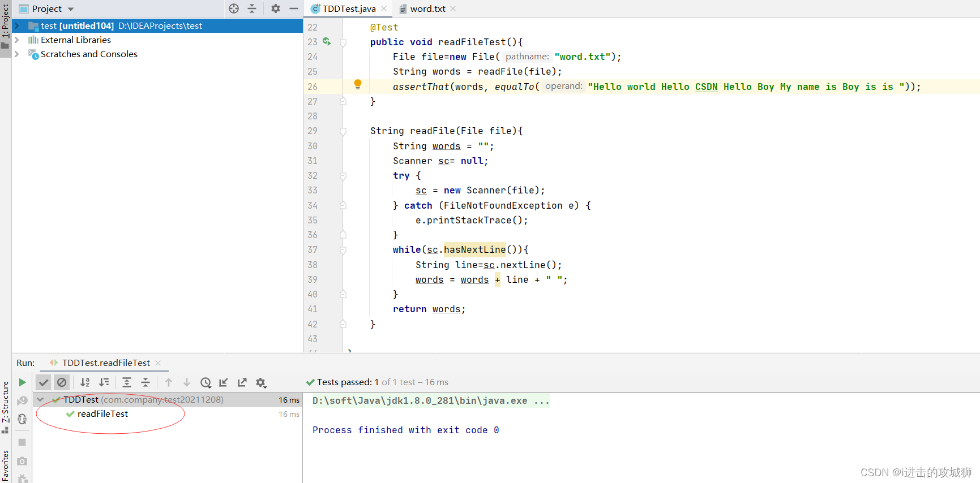Select the TDDTest.readFileTest run tab
980x483 pixels.
106,363
